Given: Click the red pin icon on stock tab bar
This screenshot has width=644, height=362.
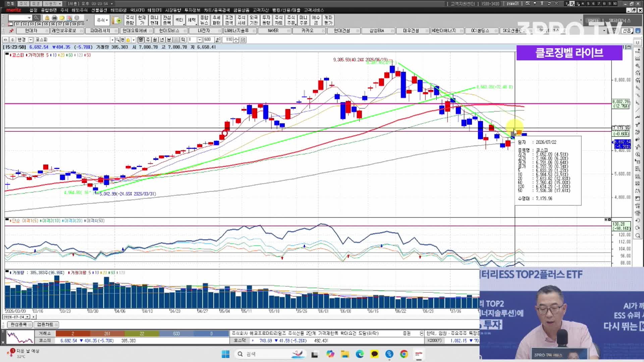Looking at the screenshot, I should pos(11,31).
